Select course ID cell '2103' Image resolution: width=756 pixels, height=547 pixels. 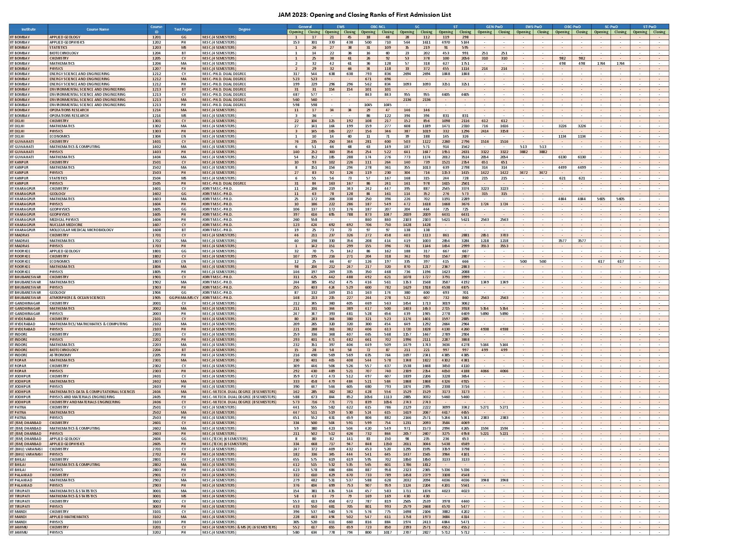[157, 329]
